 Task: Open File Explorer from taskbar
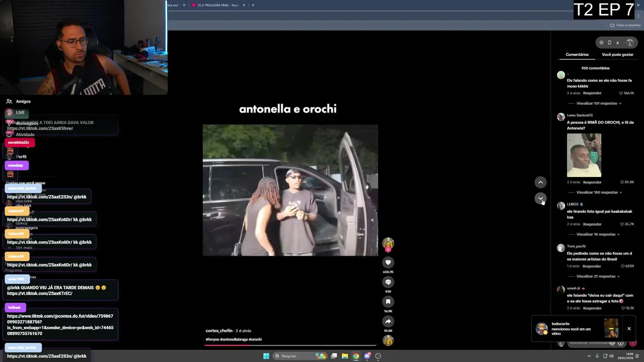[345, 356]
